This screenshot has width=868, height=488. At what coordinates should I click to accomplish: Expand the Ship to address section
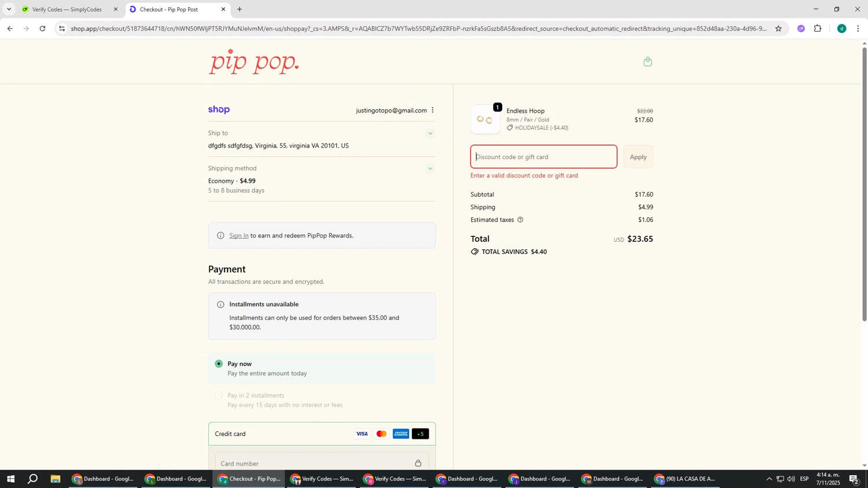pyautogui.click(x=430, y=134)
